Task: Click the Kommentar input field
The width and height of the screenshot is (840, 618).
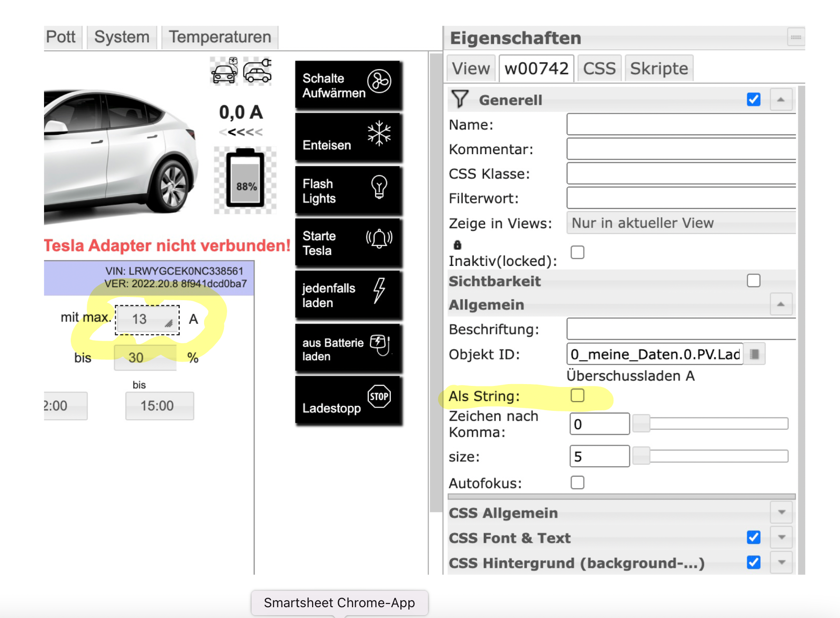Action: coord(681,149)
